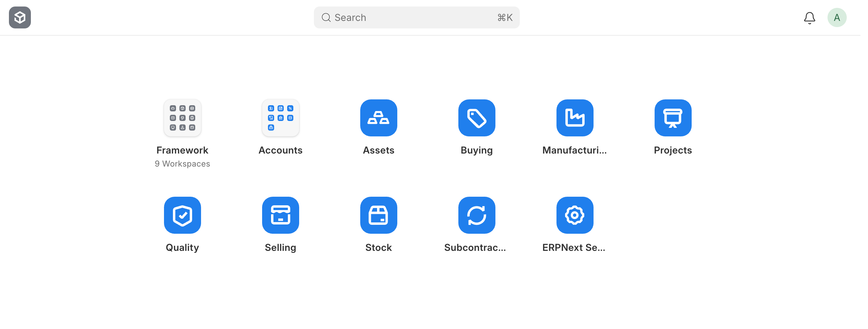Click the Accounts label text
The height and width of the screenshot is (329, 868).
click(280, 150)
